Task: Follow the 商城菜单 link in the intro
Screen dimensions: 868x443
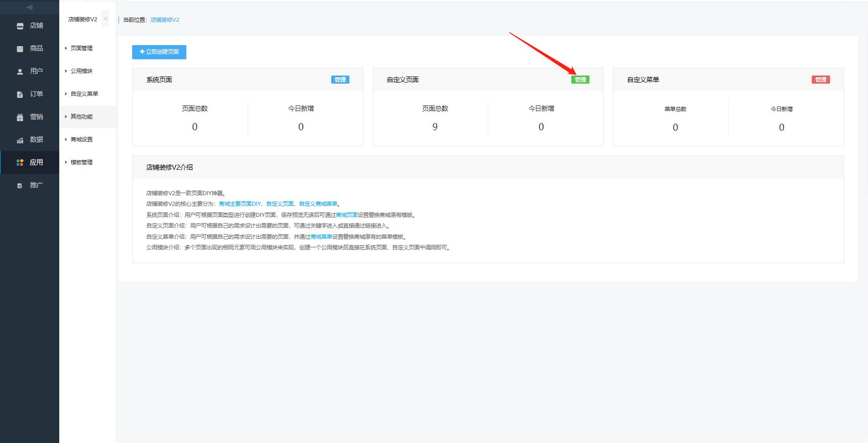Action: click(321, 237)
